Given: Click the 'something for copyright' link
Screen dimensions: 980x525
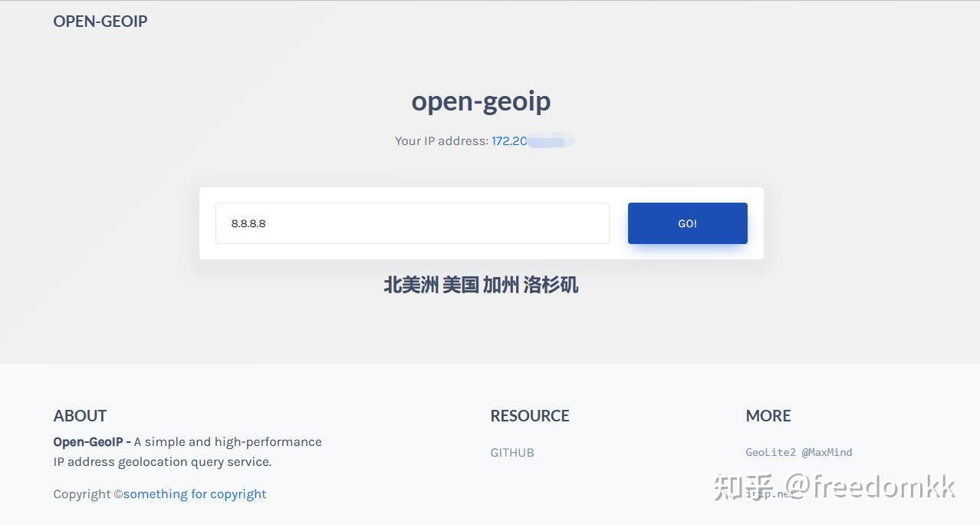Looking at the screenshot, I should tap(194, 494).
